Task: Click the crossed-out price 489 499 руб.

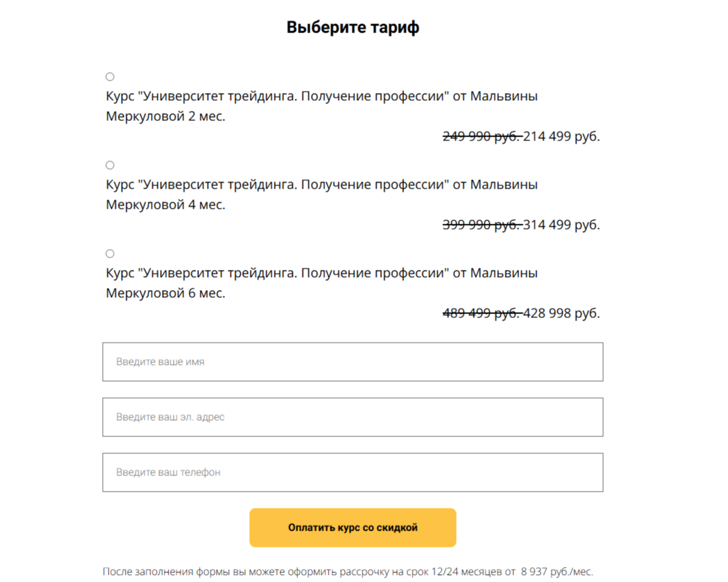Action: 481,313
